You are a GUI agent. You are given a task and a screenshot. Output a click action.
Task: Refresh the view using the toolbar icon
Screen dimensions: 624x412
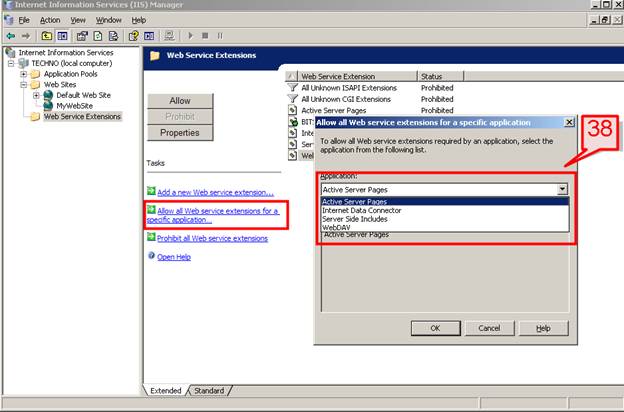pyautogui.click(x=98, y=36)
